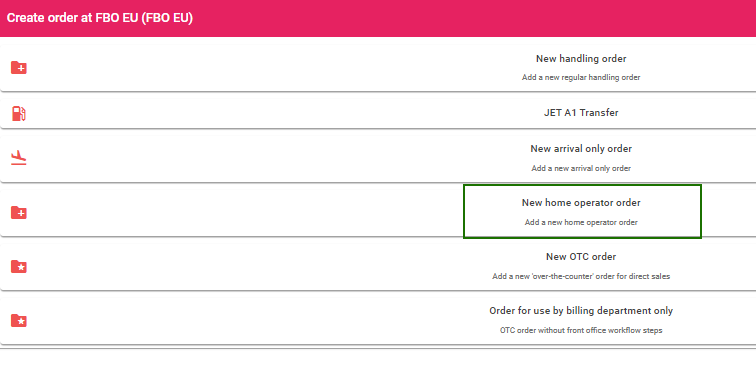Open the New arrival only order entry
Image resolution: width=756 pixels, height=368 pixels.
(581, 149)
